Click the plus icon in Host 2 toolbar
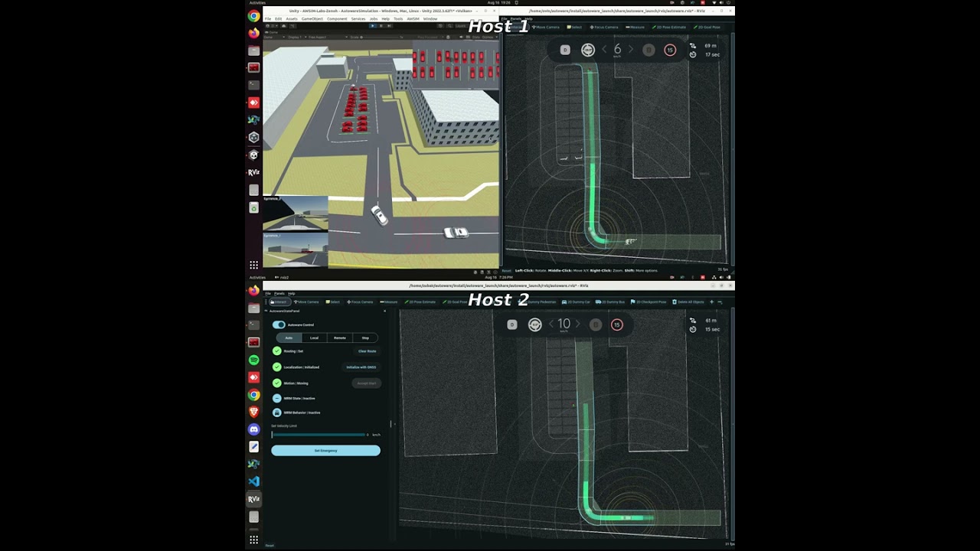980x551 pixels. tap(711, 302)
